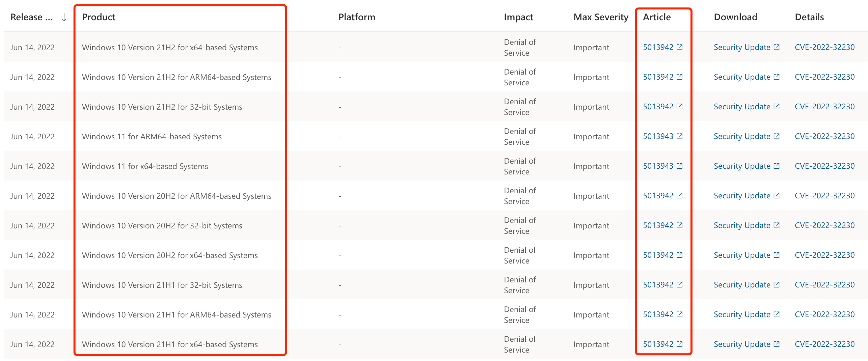Click external-link icon in 20H2 32-bit article cell
The image size is (868, 361).
pos(680,225)
